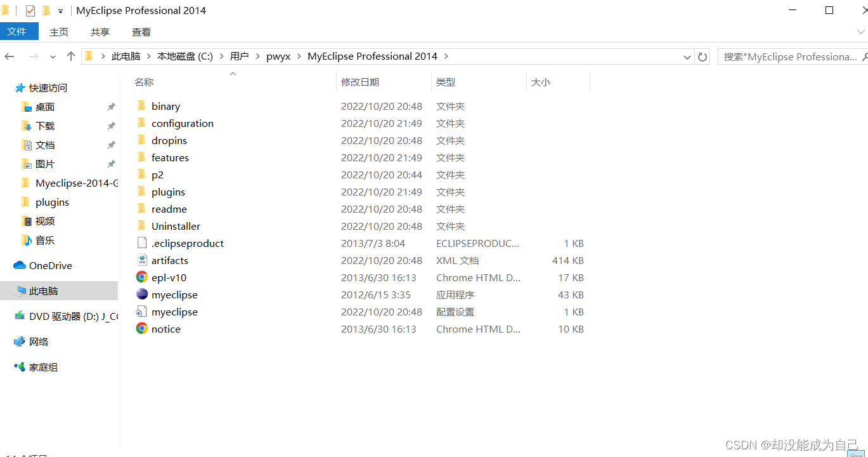The width and height of the screenshot is (868, 457).
Task: Click the properties checkmark icon in title bar
Action: click(30, 11)
